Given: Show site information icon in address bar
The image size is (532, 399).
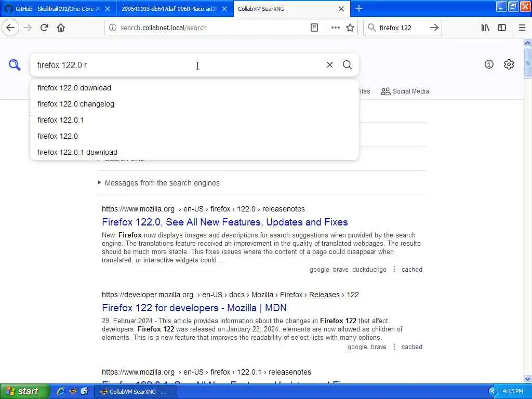Looking at the screenshot, I should tap(113, 28).
